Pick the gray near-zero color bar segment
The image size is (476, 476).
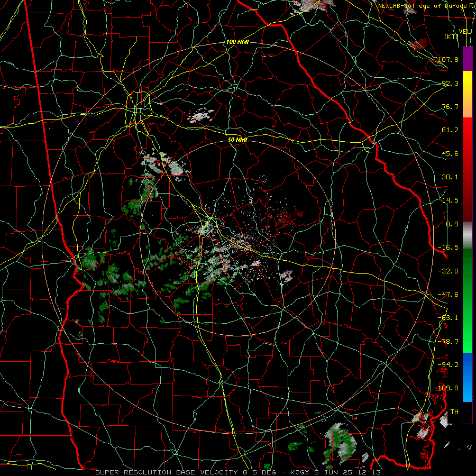[x=467, y=235]
